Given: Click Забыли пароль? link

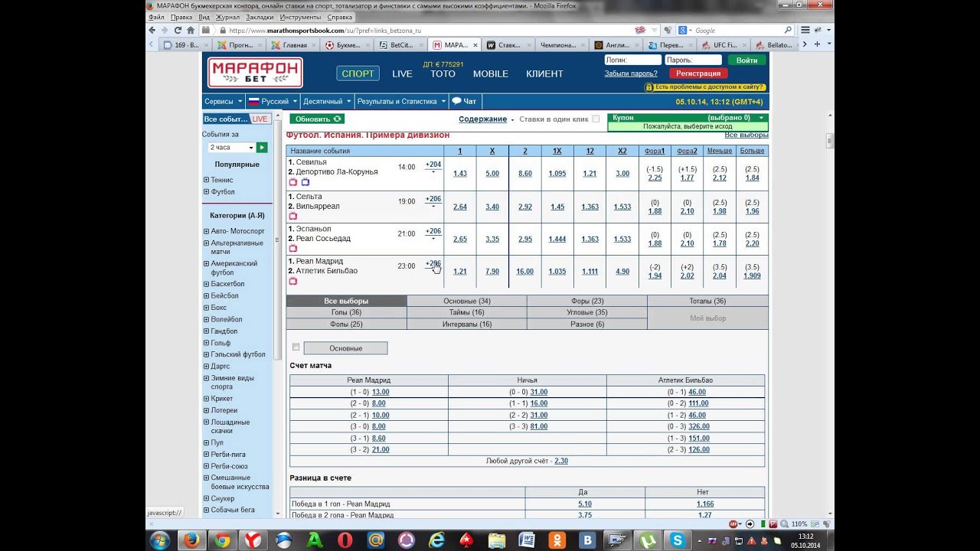Looking at the screenshot, I should [x=631, y=73].
